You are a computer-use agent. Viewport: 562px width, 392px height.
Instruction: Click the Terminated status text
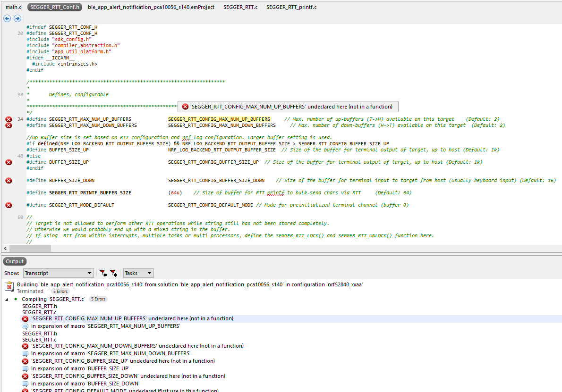tap(30, 292)
